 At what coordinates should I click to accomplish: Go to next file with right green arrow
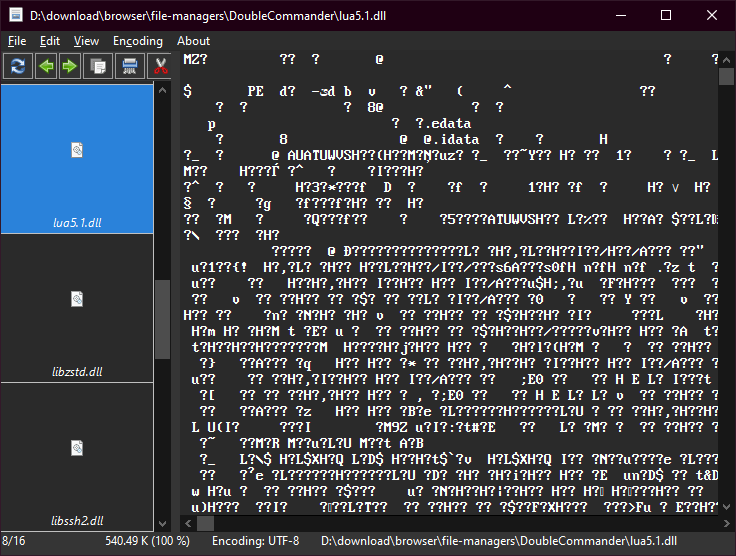pos(70,67)
